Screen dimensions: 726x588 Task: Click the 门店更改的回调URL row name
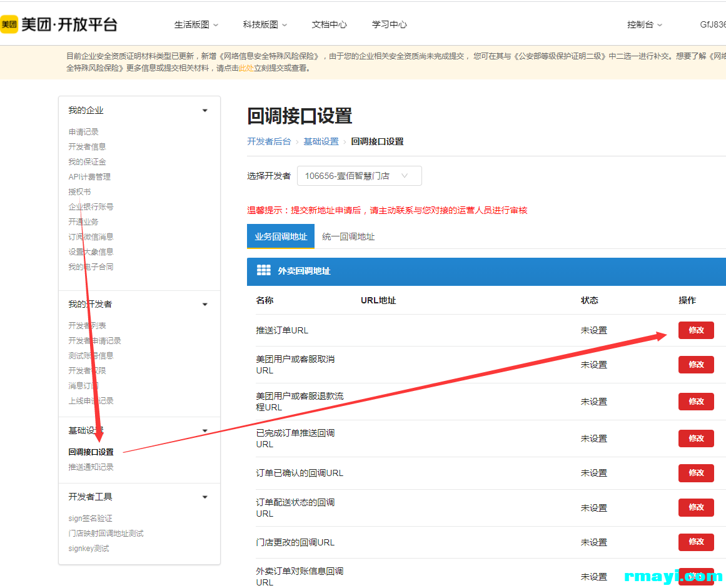pyautogui.click(x=295, y=542)
